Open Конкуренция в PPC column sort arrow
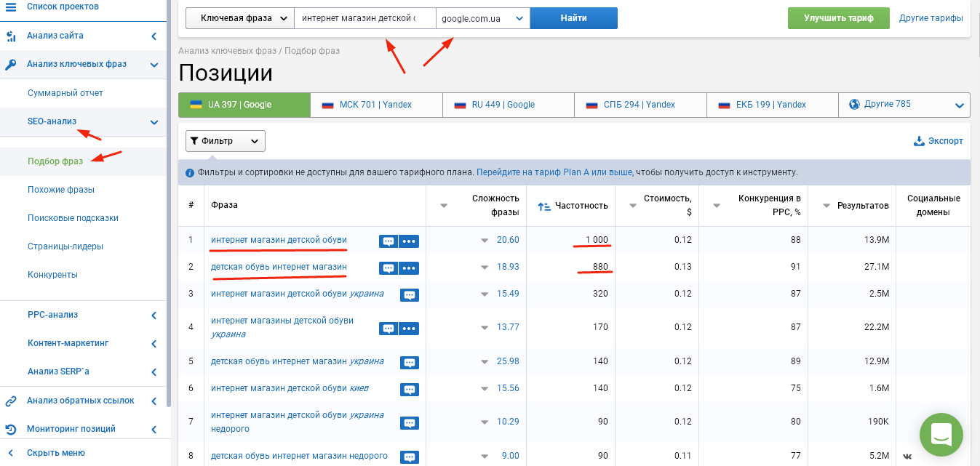The height and width of the screenshot is (466, 980). 717,206
